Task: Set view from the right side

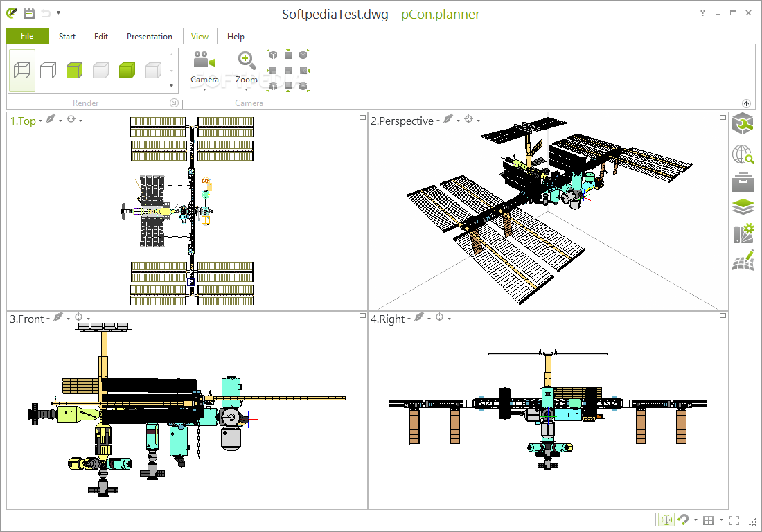Action: pos(303,71)
